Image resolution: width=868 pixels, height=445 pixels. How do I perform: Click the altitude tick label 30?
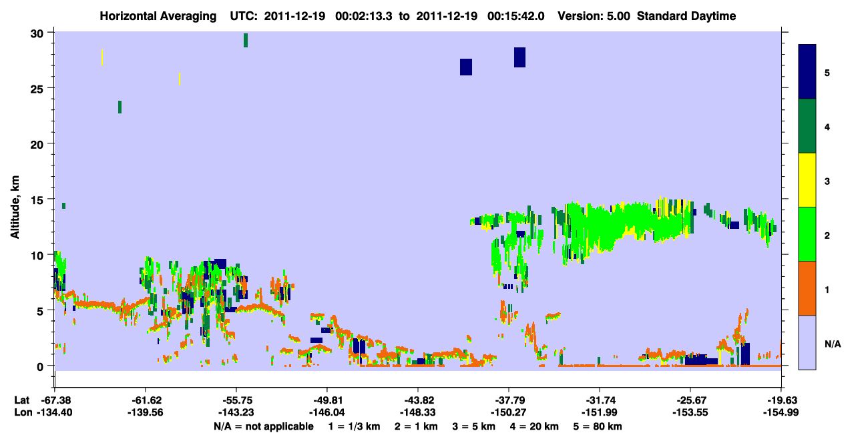click(38, 33)
